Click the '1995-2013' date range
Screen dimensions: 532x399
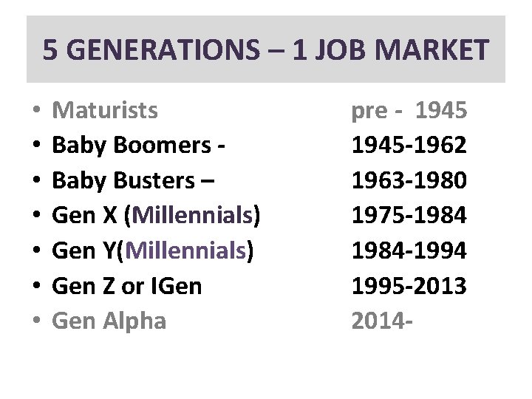click(409, 286)
